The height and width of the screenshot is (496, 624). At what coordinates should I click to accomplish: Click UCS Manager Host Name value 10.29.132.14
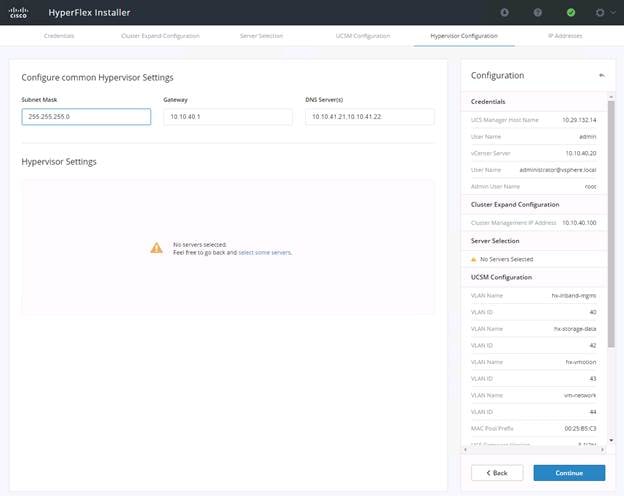pyautogui.click(x=579, y=120)
